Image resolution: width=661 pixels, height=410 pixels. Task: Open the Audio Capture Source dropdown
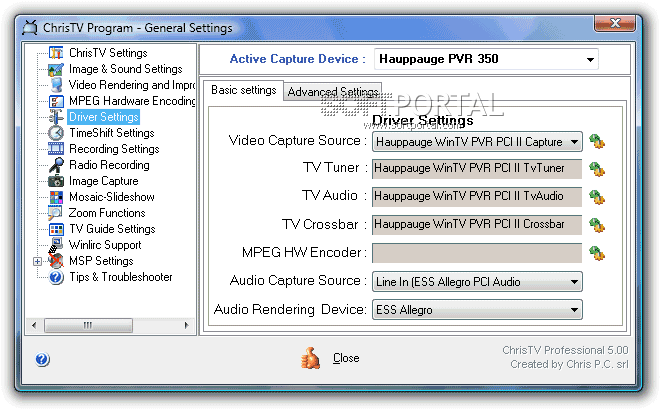574,282
